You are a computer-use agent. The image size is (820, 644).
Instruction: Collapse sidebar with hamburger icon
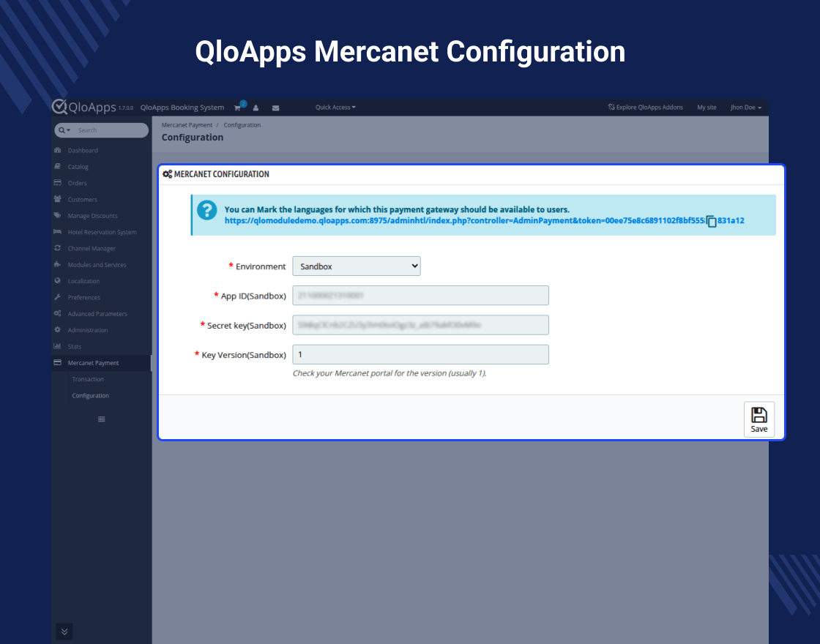coord(102,419)
